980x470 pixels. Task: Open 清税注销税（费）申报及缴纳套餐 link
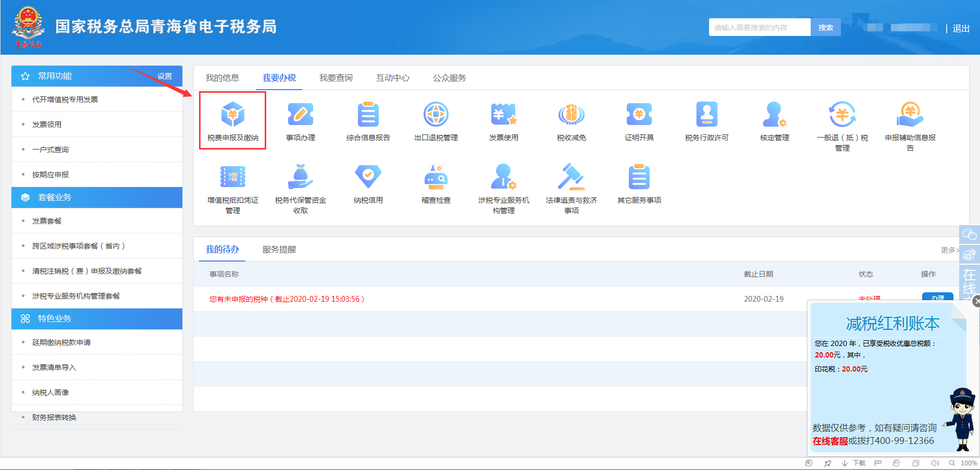(x=87, y=271)
